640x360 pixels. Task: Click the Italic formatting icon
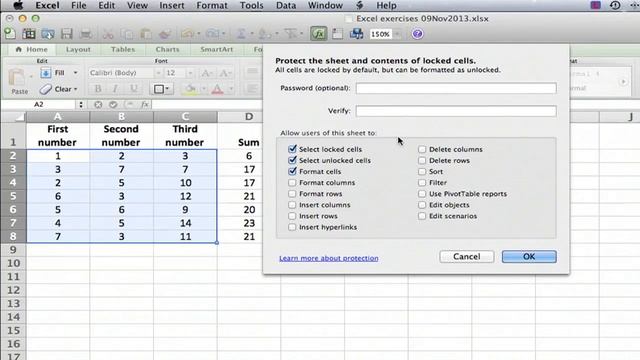(x=116, y=89)
